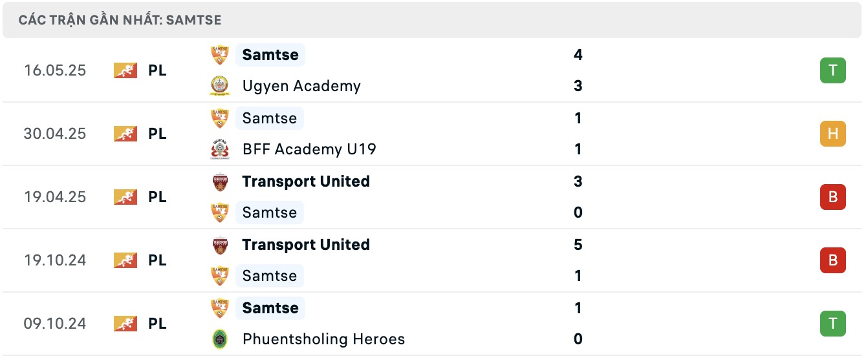Click orange H draw badge

coord(832,134)
